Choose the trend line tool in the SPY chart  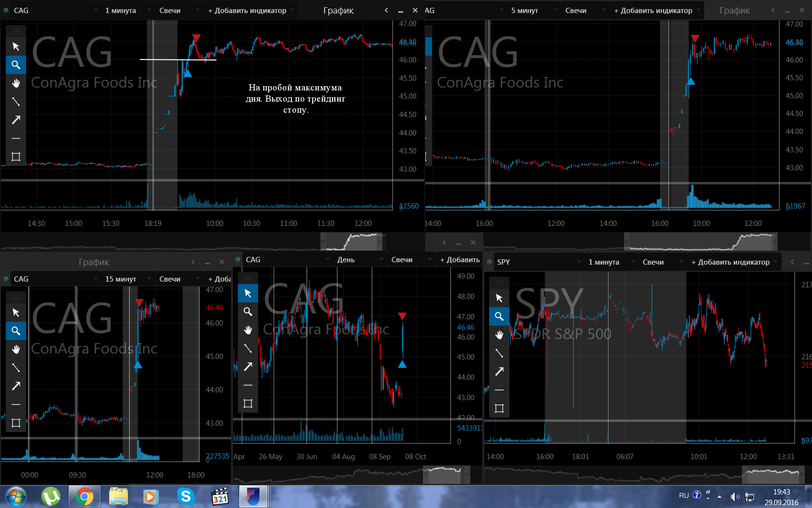[x=499, y=353]
